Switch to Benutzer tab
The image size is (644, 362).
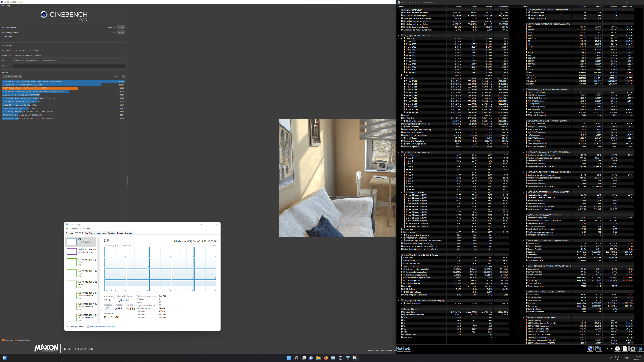pos(111,233)
